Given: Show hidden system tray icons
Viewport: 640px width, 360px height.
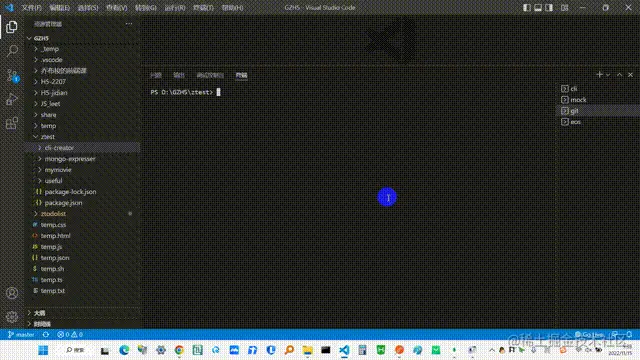Looking at the screenshot, I should pos(492,350).
